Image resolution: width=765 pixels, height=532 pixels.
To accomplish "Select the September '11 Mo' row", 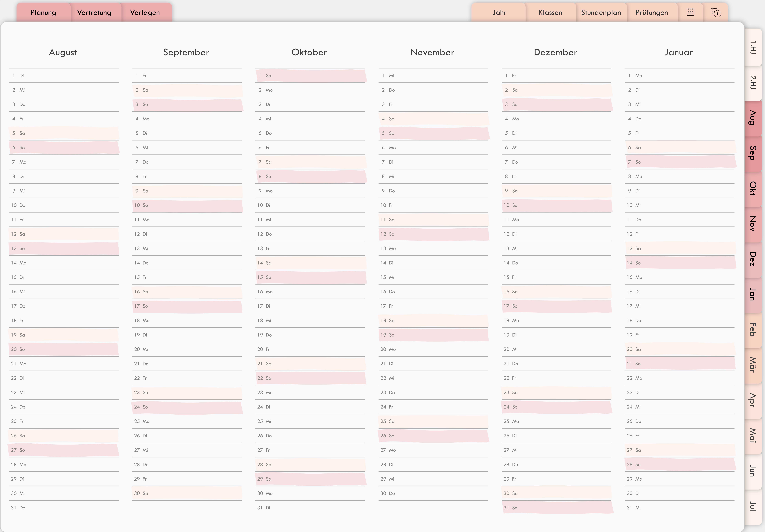I will click(187, 220).
